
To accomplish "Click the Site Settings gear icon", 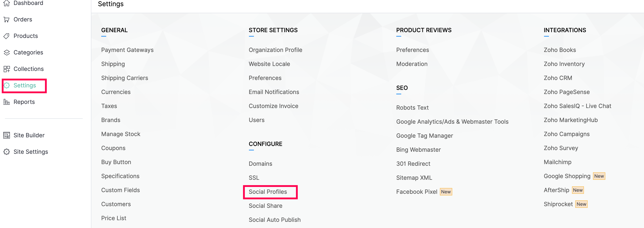I will click(x=7, y=152).
